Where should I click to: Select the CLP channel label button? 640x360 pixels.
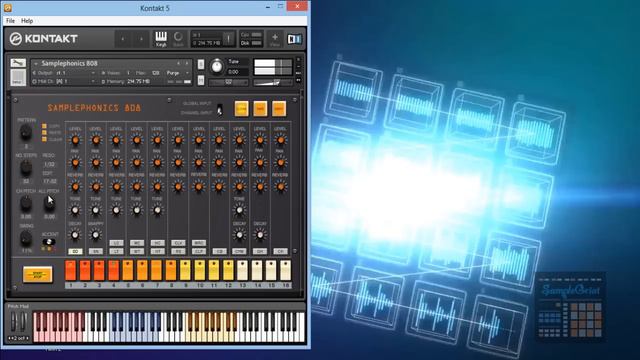point(199,251)
